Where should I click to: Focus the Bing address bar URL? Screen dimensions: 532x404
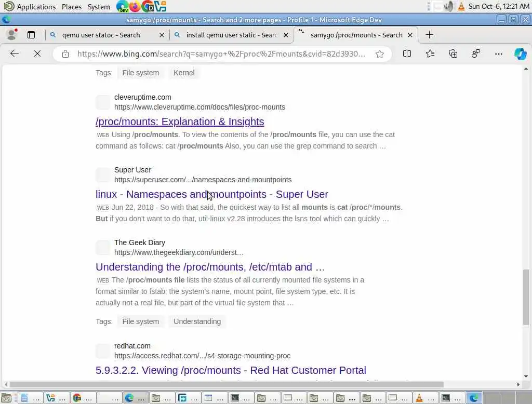221,54
